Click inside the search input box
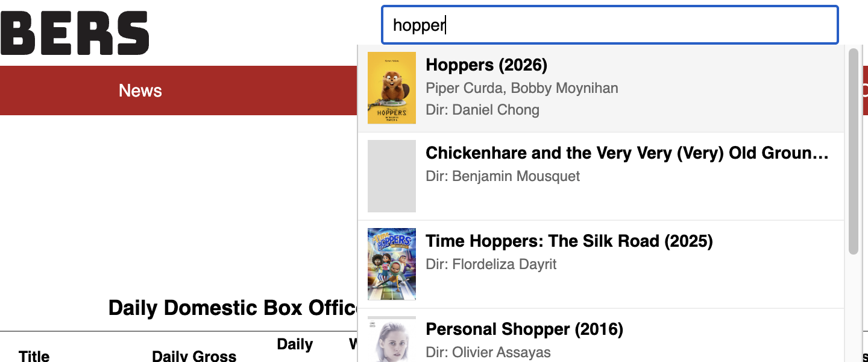 (x=609, y=25)
